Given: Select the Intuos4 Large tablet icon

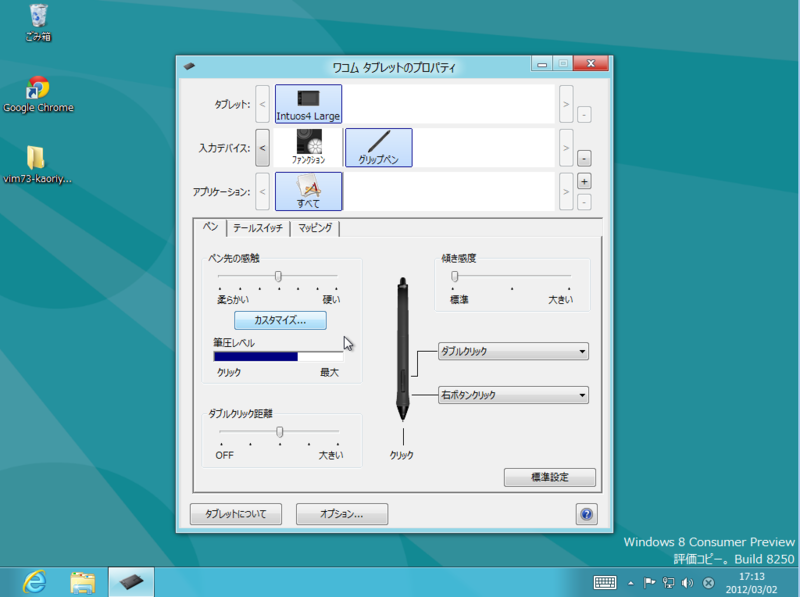Looking at the screenshot, I should tap(307, 103).
